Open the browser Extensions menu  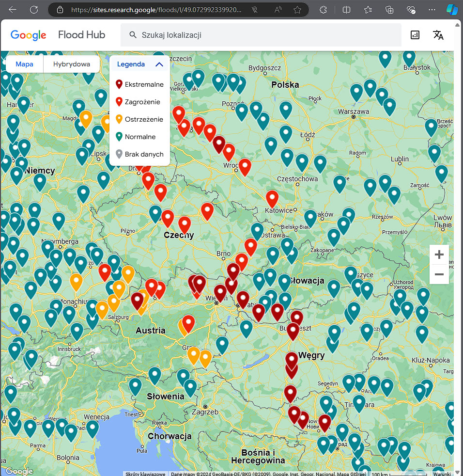coord(323,10)
